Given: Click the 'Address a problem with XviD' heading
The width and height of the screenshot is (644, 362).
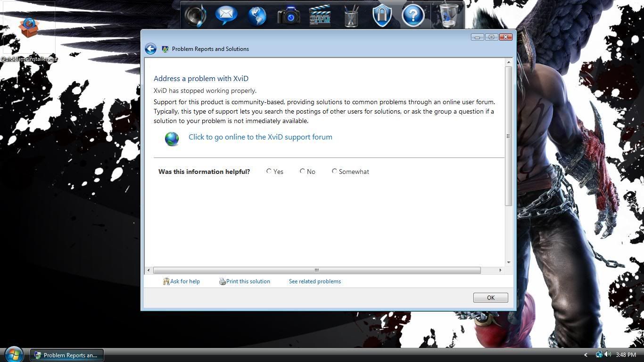Looking at the screenshot, I should pyautogui.click(x=201, y=79).
